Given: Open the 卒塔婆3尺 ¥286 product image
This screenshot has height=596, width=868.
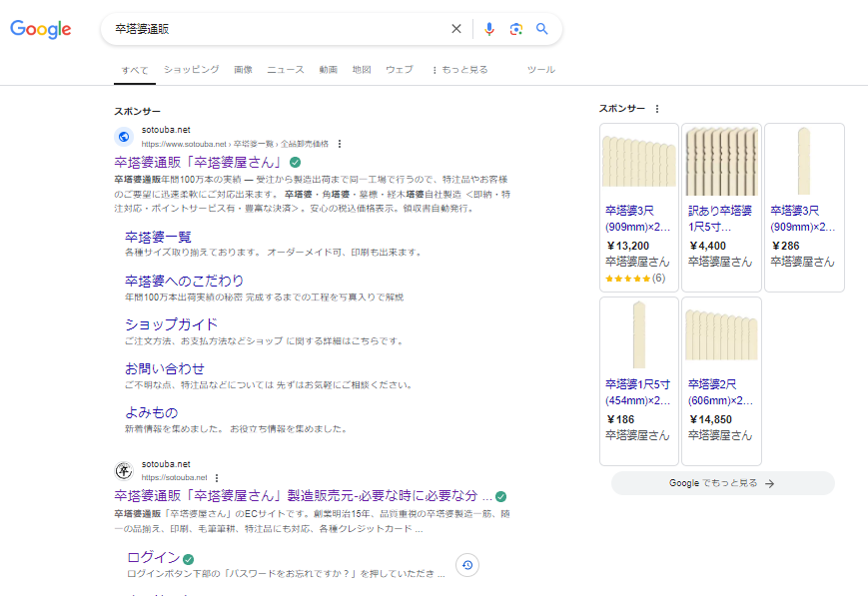Looking at the screenshot, I should [x=804, y=161].
